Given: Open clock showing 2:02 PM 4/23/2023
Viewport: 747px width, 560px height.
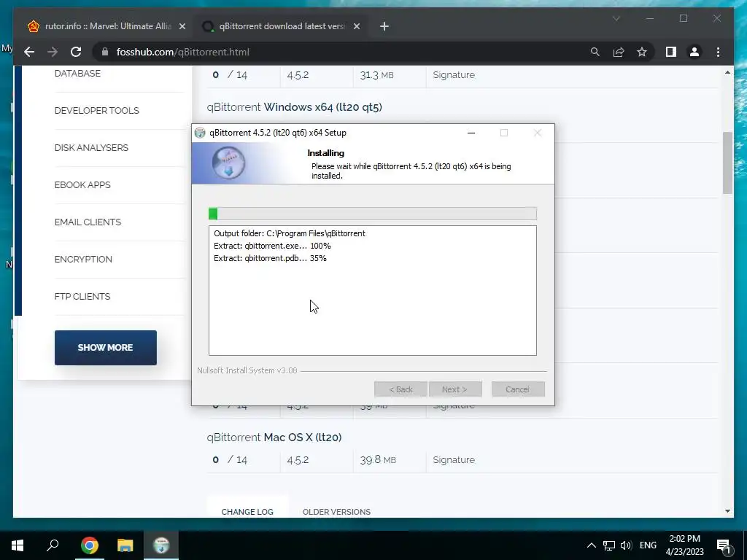Looking at the screenshot, I should point(684,545).
